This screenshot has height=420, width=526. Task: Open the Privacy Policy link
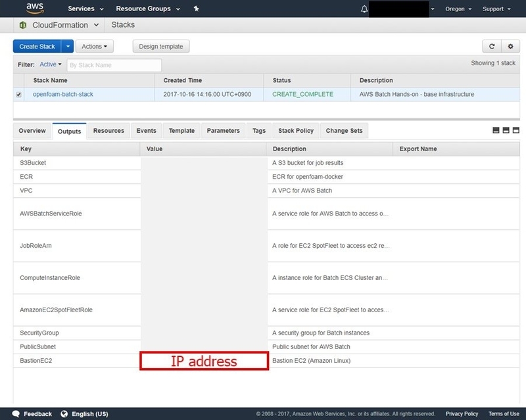[x=462, y=413]
